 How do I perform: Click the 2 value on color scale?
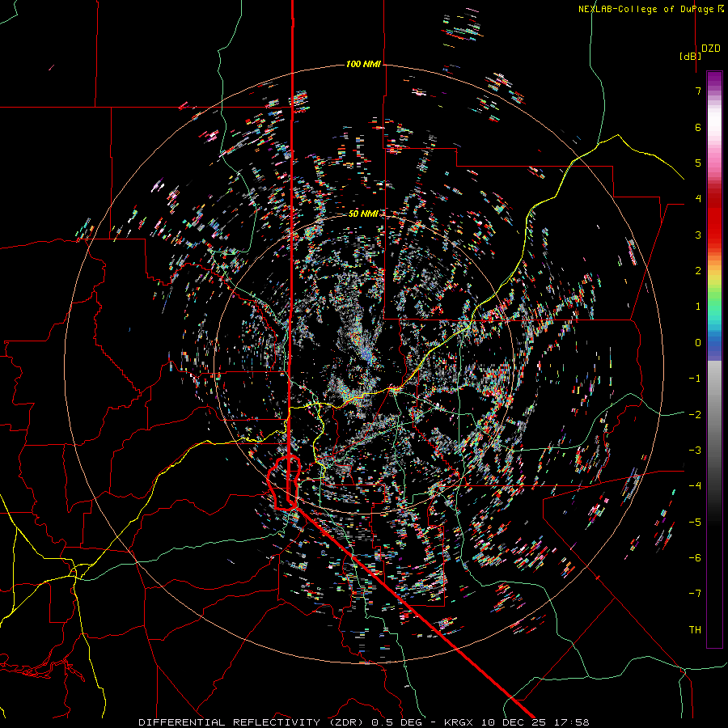click(698, 271)
